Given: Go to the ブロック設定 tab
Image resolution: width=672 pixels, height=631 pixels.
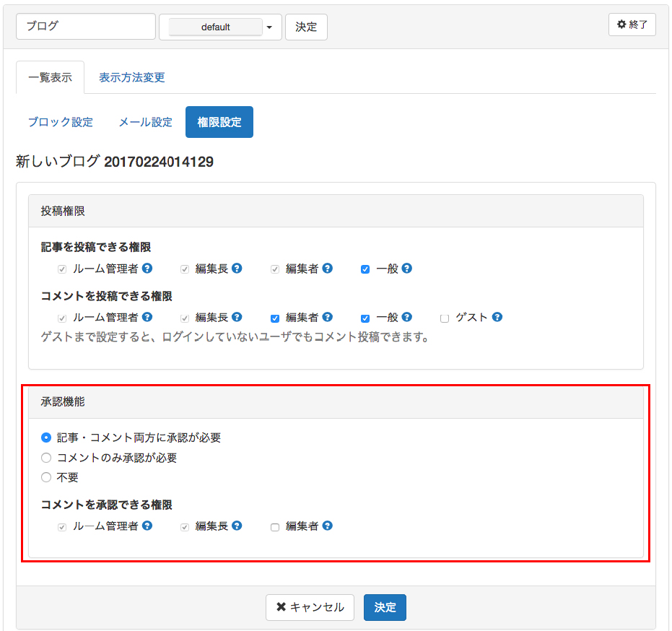Looking at the screenshot, I should (x=61, y=122).
